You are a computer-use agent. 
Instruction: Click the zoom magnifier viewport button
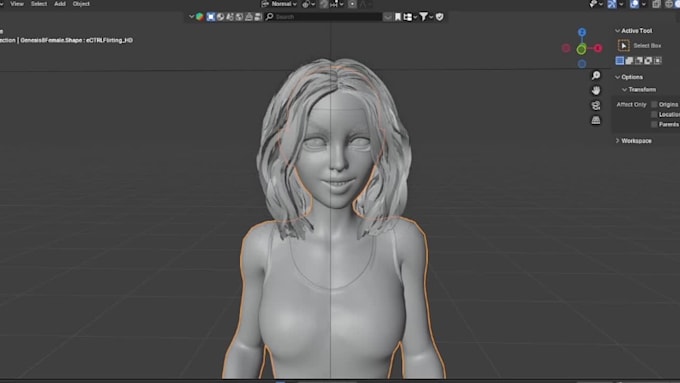[x=596, y=75]
